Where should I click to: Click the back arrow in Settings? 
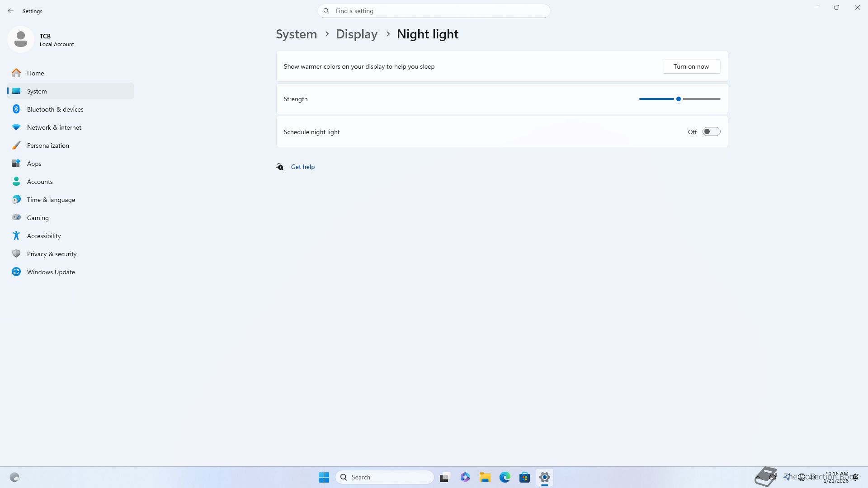(11, 11)
